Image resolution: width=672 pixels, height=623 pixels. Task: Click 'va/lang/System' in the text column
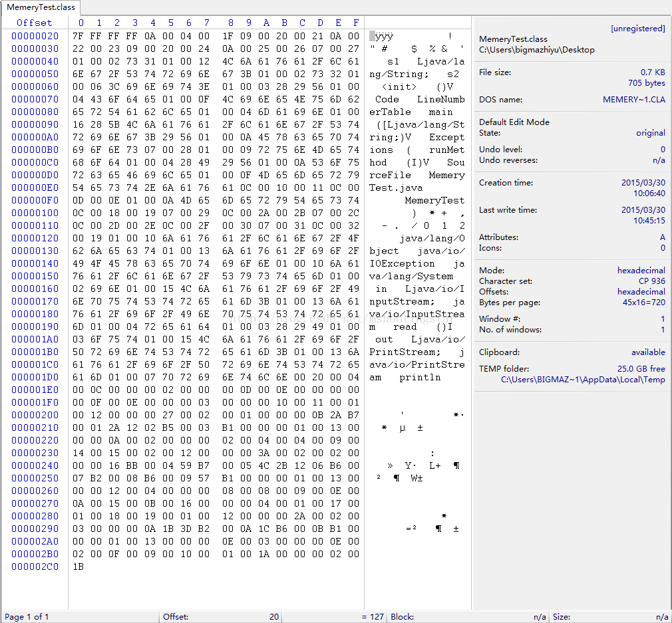click(411, 276)
